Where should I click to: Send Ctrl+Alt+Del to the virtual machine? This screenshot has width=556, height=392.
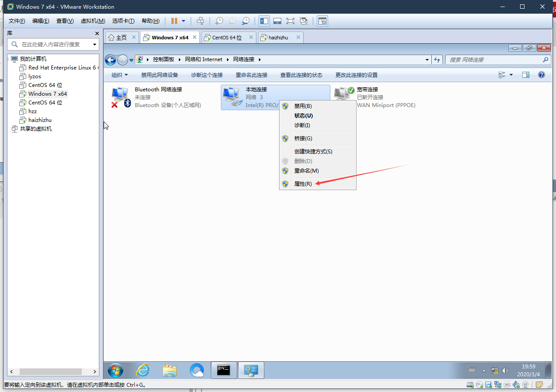[x=200, y=21]
